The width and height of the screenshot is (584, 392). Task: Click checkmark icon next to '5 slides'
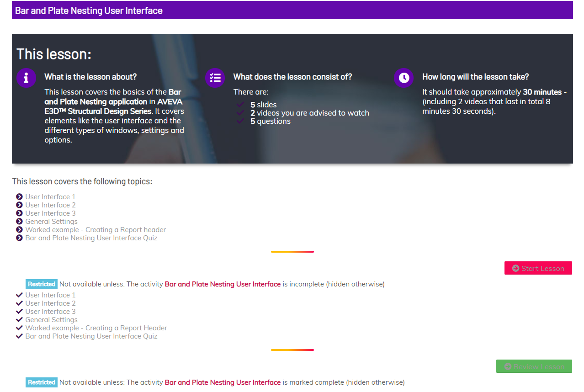click(x=240, y=105)
